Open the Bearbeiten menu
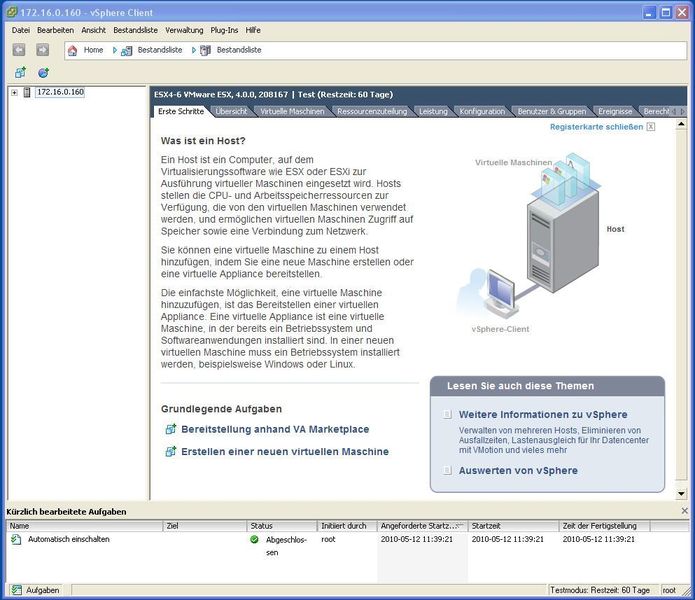 coord(55,30)
